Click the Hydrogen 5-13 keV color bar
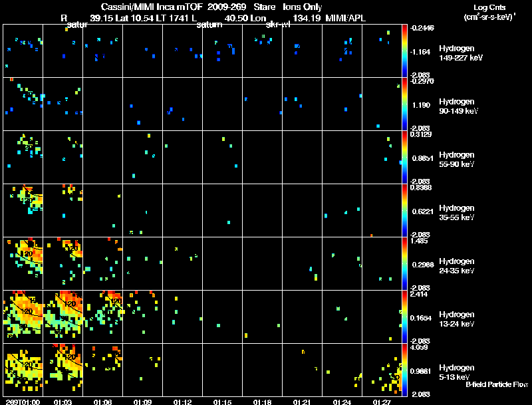This screenshot has width=532, height=405. 404,370
